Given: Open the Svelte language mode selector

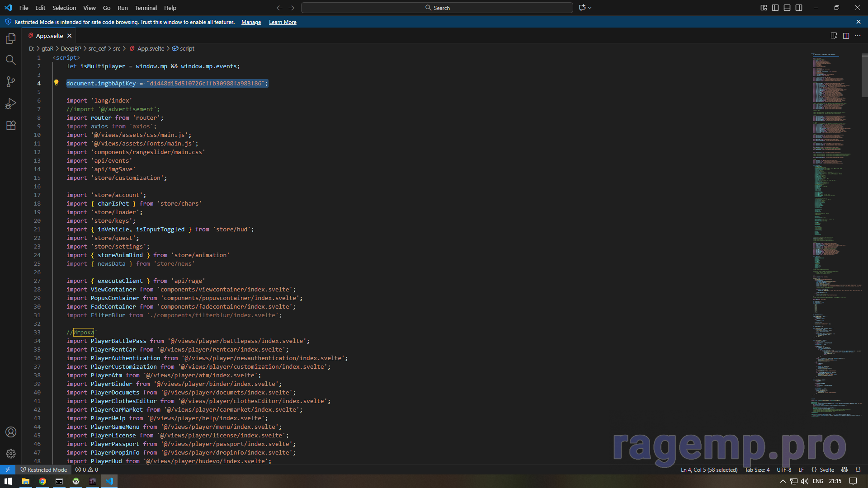Looking at the screenshot, I should click(827, 469).
